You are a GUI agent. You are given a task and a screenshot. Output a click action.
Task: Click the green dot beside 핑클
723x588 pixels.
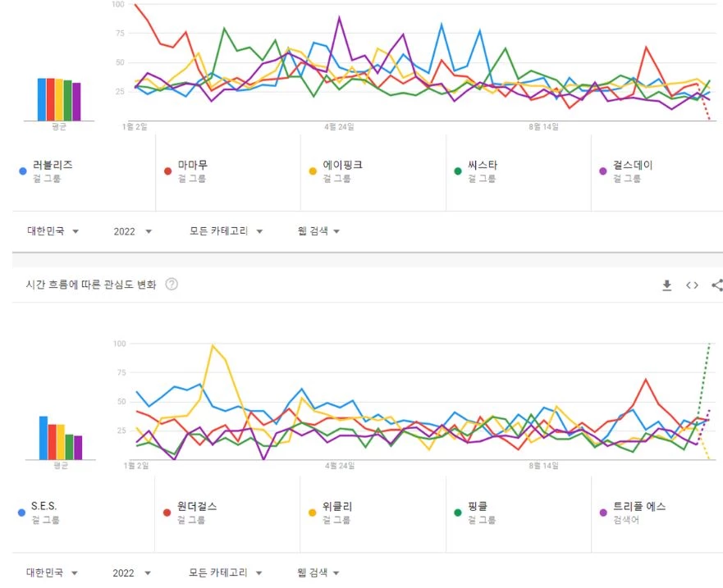[x=458, y=513]
